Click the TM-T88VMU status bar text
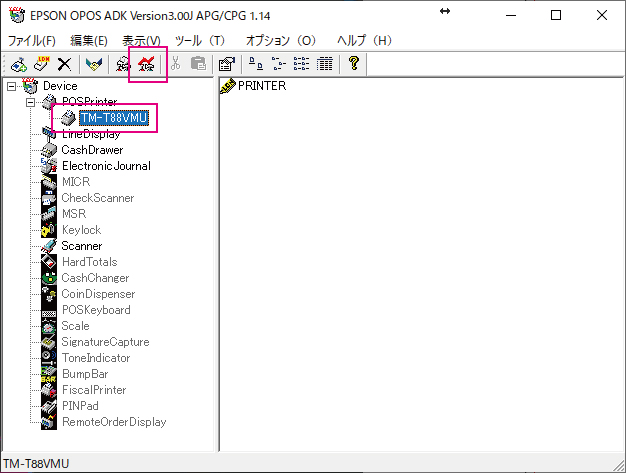Viewport: 626px width, 473px height. point(36,464)
